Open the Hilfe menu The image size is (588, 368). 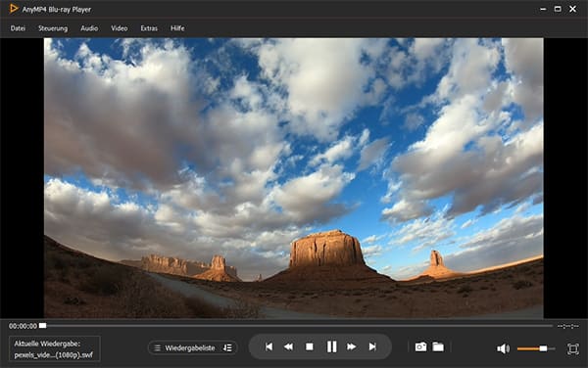(177, 28)
